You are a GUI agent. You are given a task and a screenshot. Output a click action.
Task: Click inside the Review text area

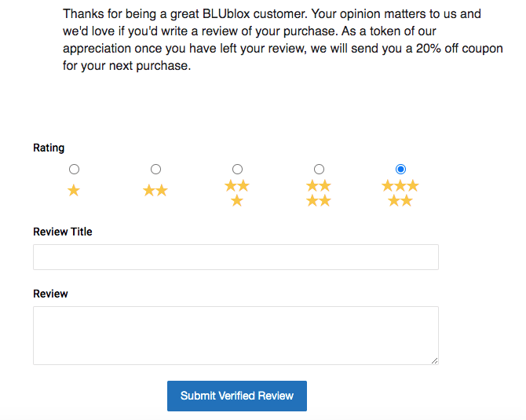click(x=236, y=335)
